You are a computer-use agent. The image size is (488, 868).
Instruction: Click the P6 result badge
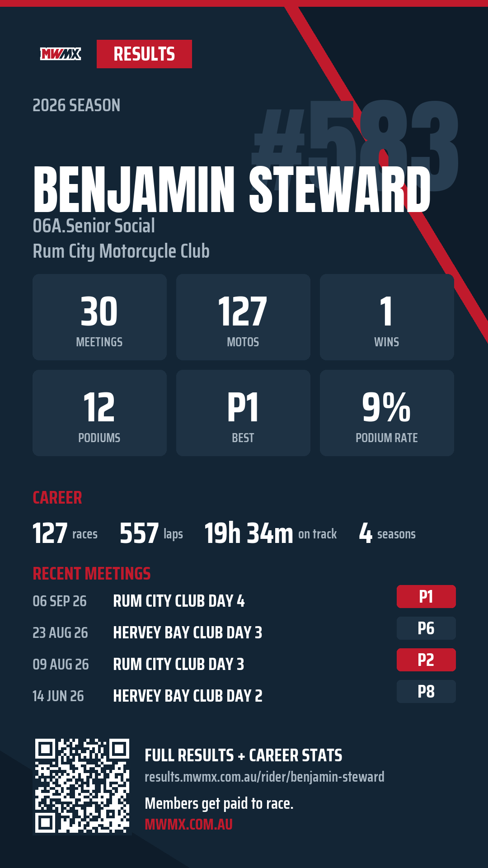[426, 628]
